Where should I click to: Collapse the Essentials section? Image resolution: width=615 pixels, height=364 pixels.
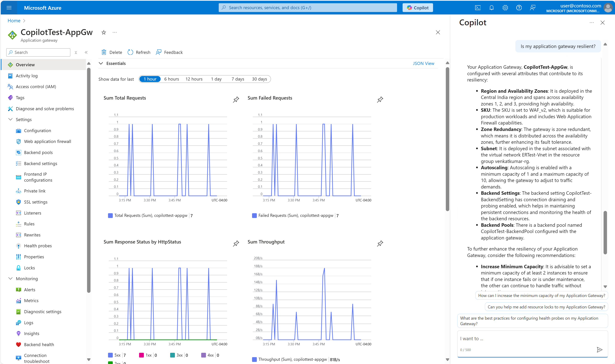tap(101, 63)
